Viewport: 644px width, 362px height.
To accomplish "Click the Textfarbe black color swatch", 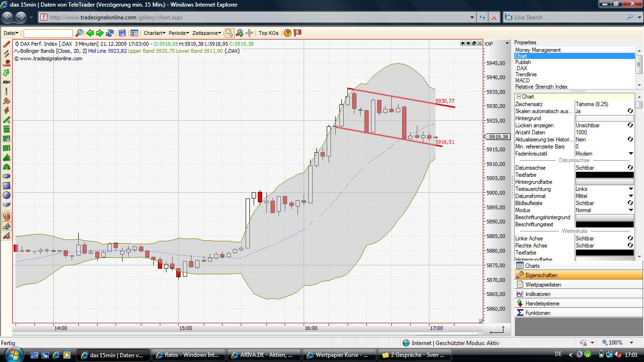I will [605, 175].
